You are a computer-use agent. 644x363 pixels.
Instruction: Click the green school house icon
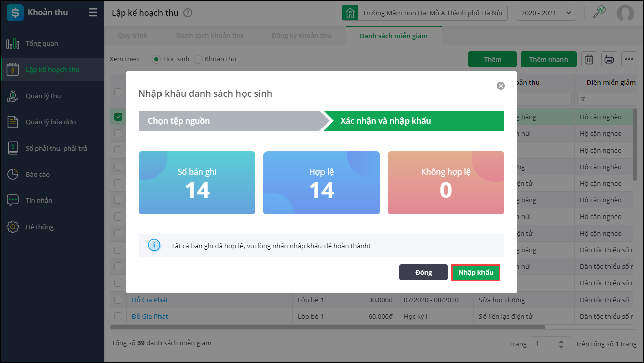(350, 13)
